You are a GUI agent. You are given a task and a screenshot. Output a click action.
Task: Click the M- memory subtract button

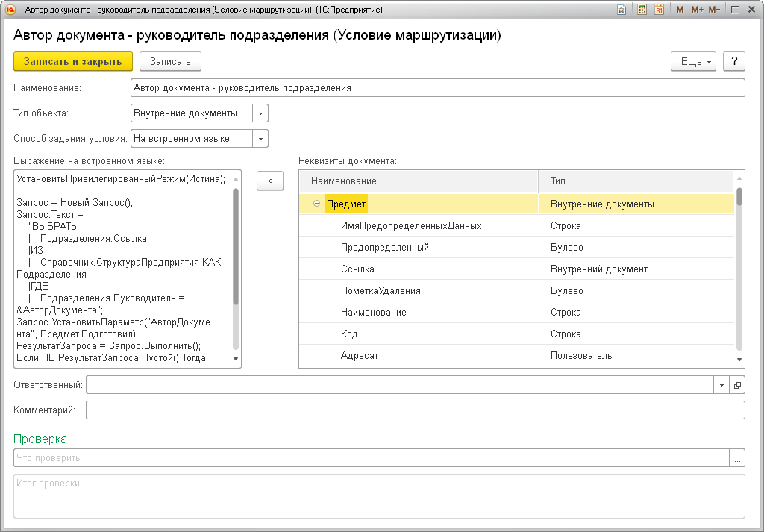(714, 10)
